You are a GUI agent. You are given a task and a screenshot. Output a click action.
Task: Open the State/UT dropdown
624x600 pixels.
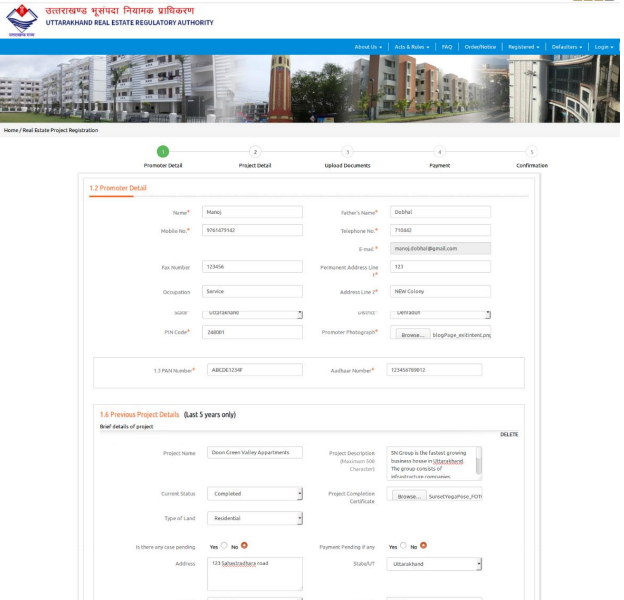click(x=434, y=564)
